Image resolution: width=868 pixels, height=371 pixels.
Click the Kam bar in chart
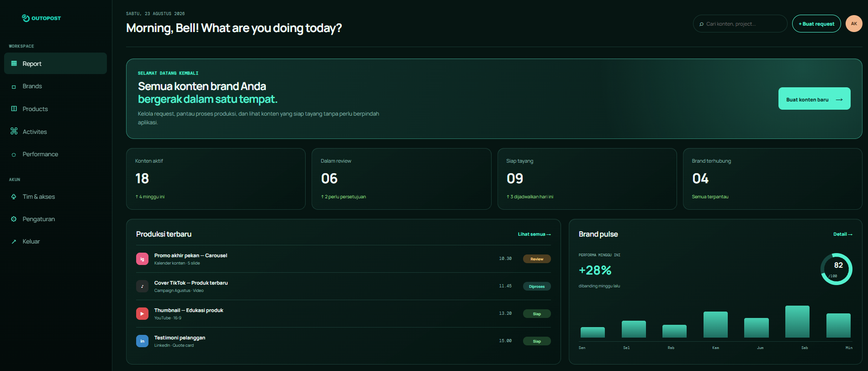point(716,325)
